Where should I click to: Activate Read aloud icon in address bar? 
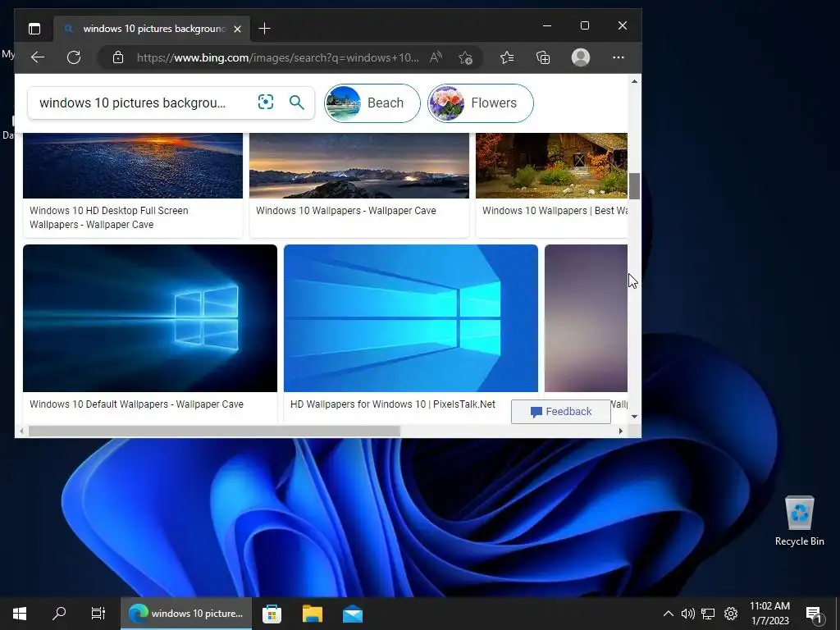pyautogui.click(x=436, y=57)
